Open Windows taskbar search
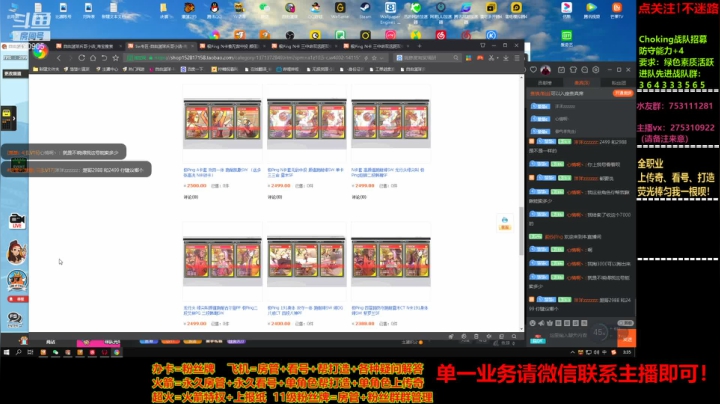This screenshot has height=404, width=720. (18, 352)
